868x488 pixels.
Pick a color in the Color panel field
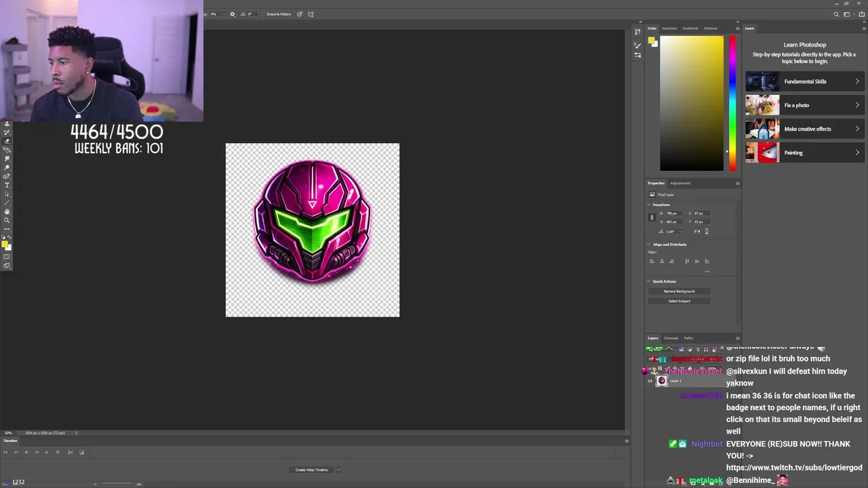pos(692,103)
